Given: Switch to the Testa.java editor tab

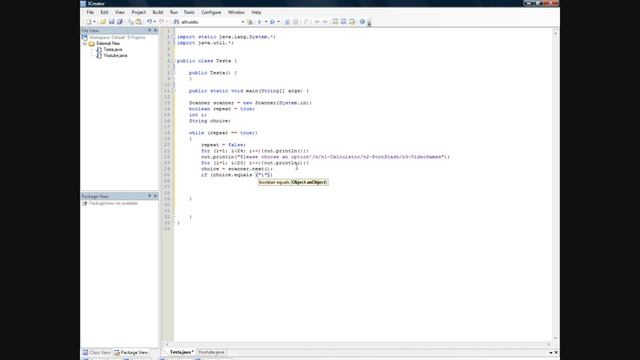Looking at the screenshot, I should tap(181, 352).
